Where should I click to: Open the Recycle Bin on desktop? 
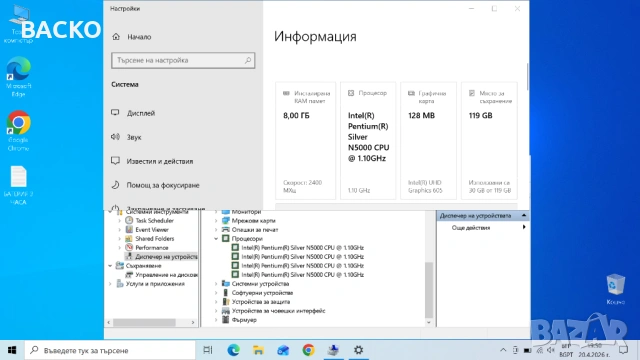pos(616,289)
